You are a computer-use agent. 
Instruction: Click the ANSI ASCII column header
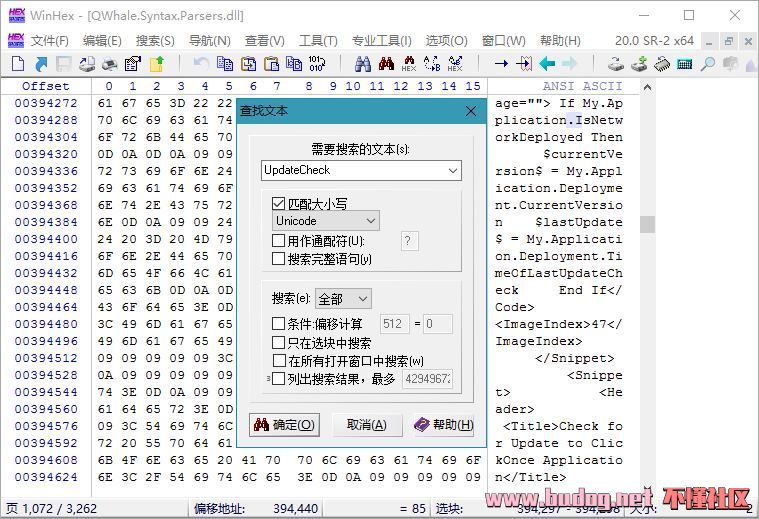tap(582, 86)
